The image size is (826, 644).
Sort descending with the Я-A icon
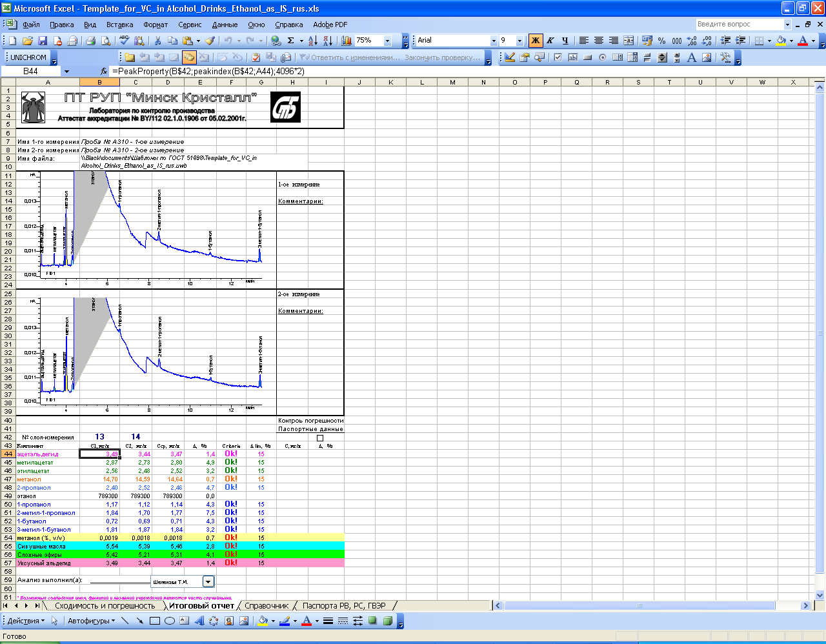(328, 41)
